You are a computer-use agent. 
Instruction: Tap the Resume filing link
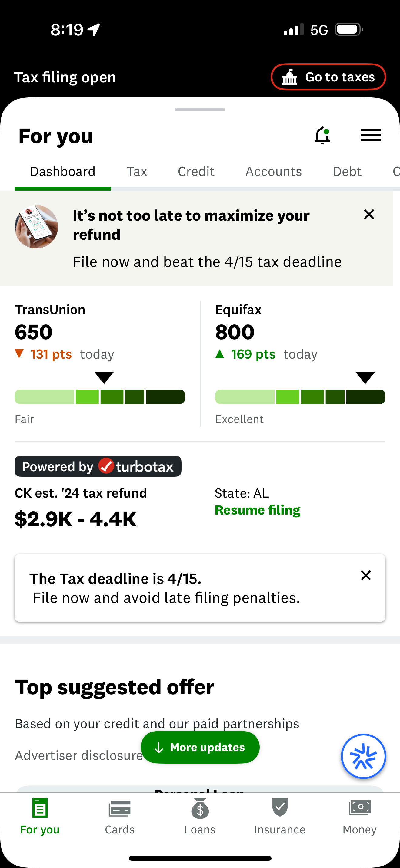(257, 510)
